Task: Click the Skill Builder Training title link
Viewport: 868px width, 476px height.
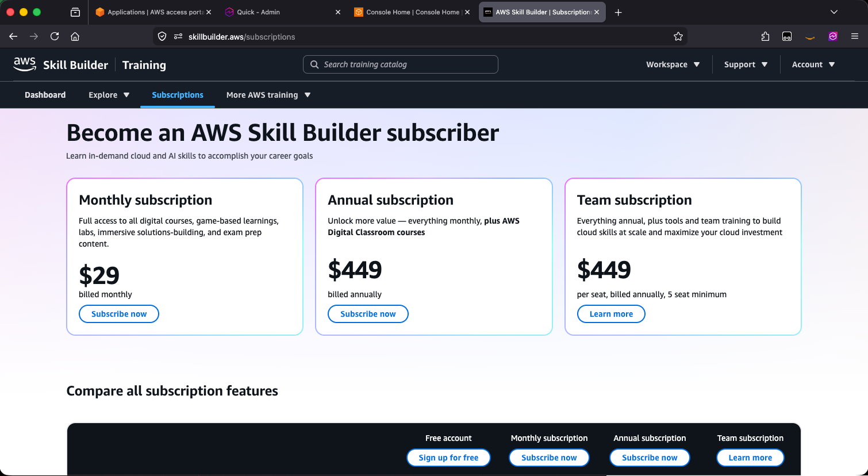Action: [x=105, y=65]
